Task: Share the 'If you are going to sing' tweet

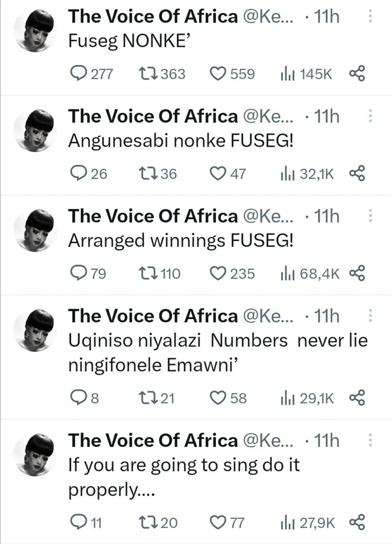Action: [357, 522]
